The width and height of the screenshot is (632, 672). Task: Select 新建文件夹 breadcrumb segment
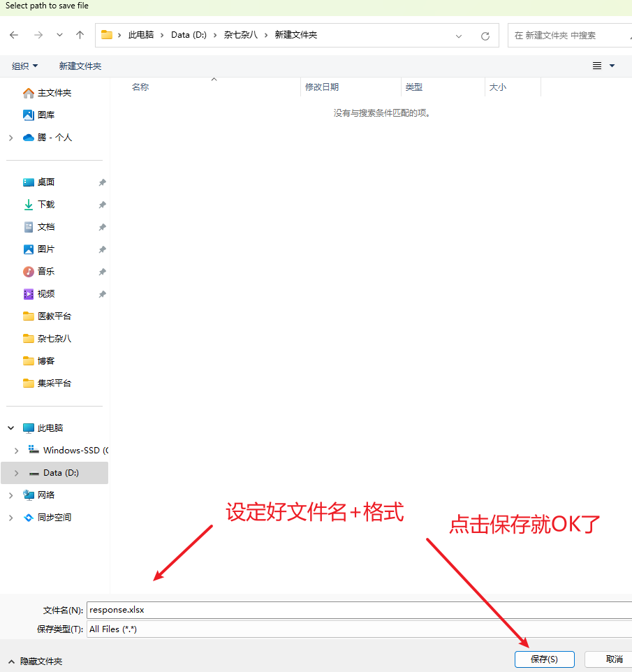[x=295, y=35]
